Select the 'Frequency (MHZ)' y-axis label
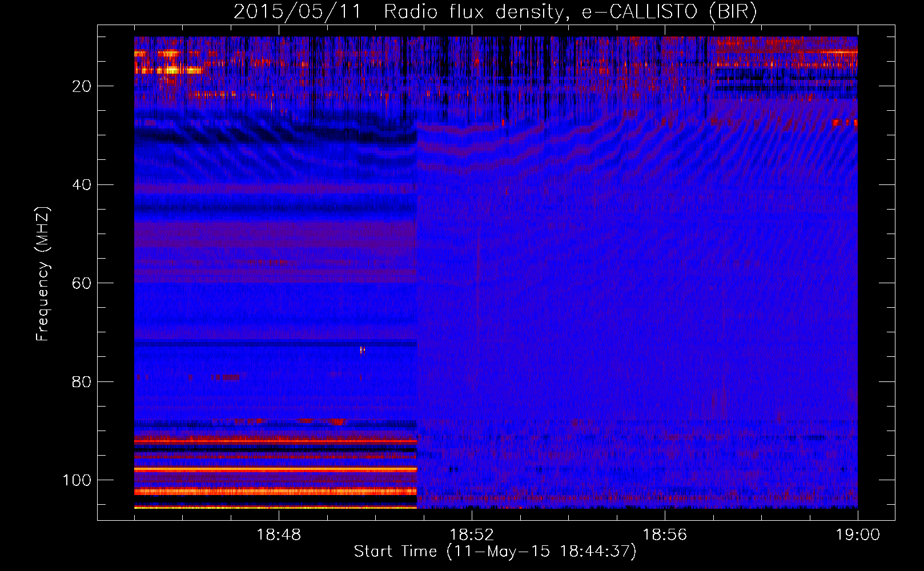Image resolution: width=924 pixels, height=571 pixels. coord(43,274)
